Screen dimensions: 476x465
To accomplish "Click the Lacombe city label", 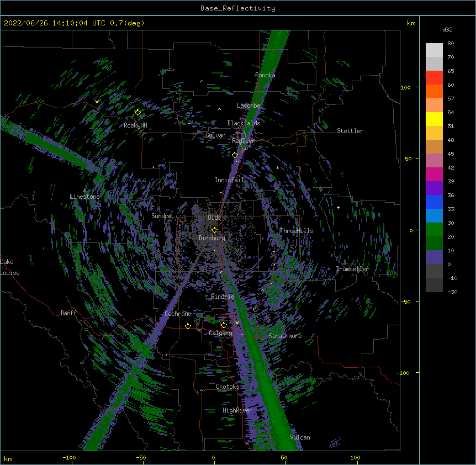I will [x=248, y=105].
